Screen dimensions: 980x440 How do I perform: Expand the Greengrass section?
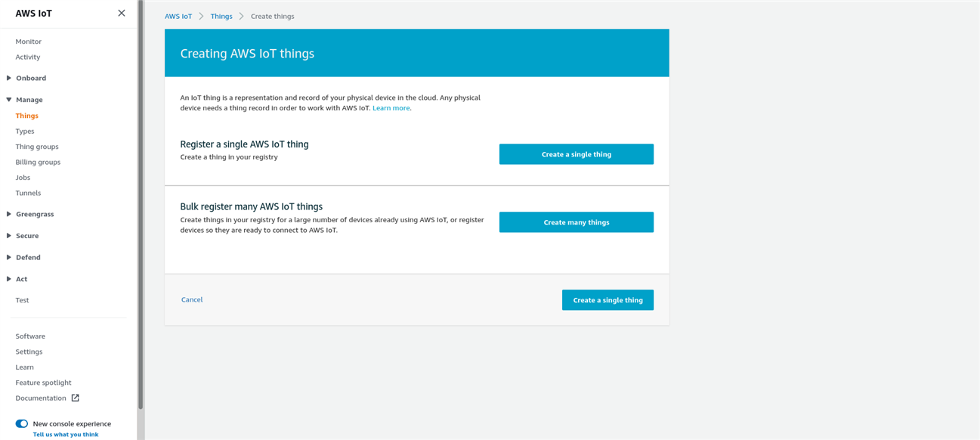[x=9, y=214]
